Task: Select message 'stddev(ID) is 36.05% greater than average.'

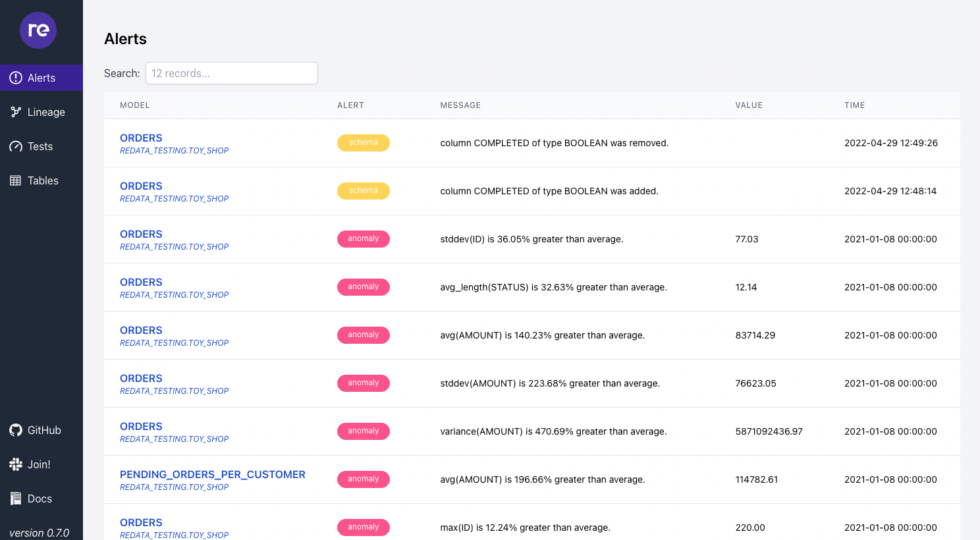Action: 531,239
